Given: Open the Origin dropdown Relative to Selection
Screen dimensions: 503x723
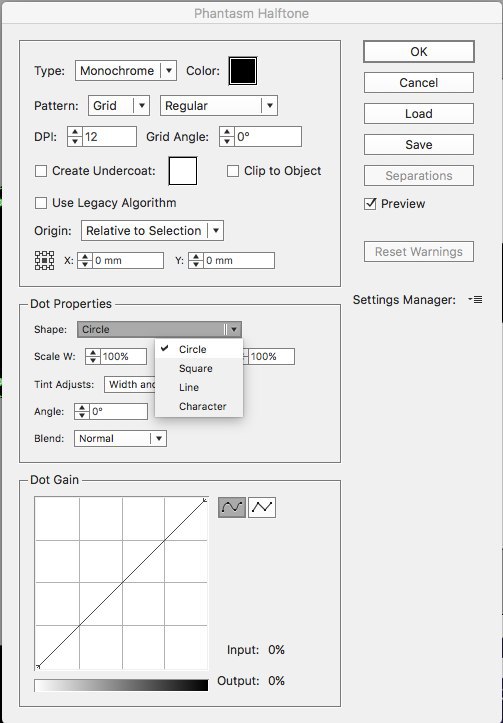Looking at the screenshot, I should tap(152, 231).
